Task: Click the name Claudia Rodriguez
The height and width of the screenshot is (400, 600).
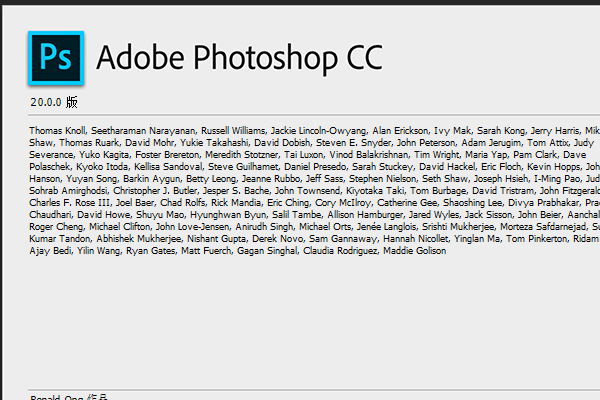Action: [340, 251]
